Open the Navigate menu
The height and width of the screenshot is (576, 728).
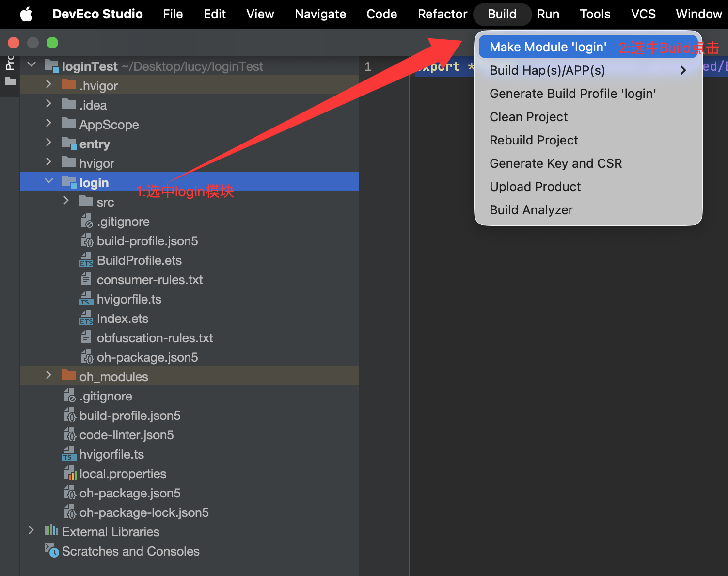coord(320,14)
